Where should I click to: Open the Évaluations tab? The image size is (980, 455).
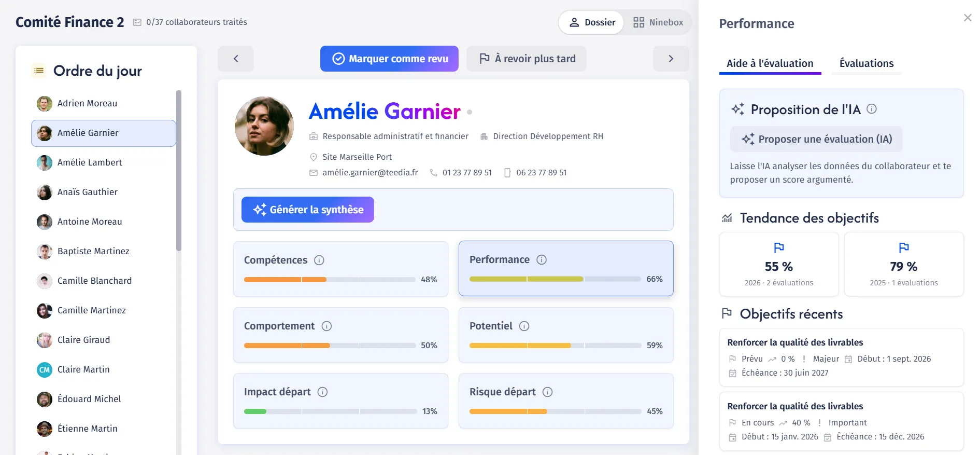click(x=867, y=63)
